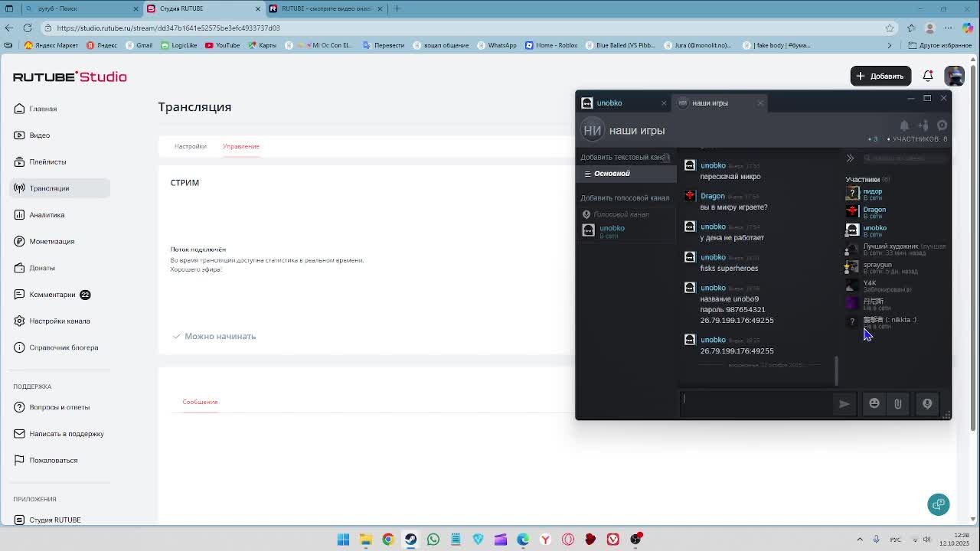The image size is (980, 551).
Task: Click the RUTUBE Studio logo
Action: pos(70,77)
